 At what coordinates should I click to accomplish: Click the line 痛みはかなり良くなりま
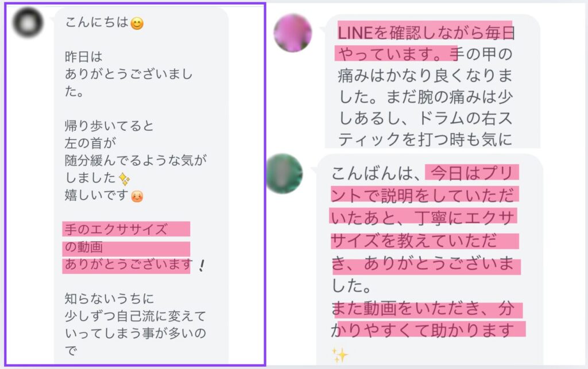click(x=425, y=75)
